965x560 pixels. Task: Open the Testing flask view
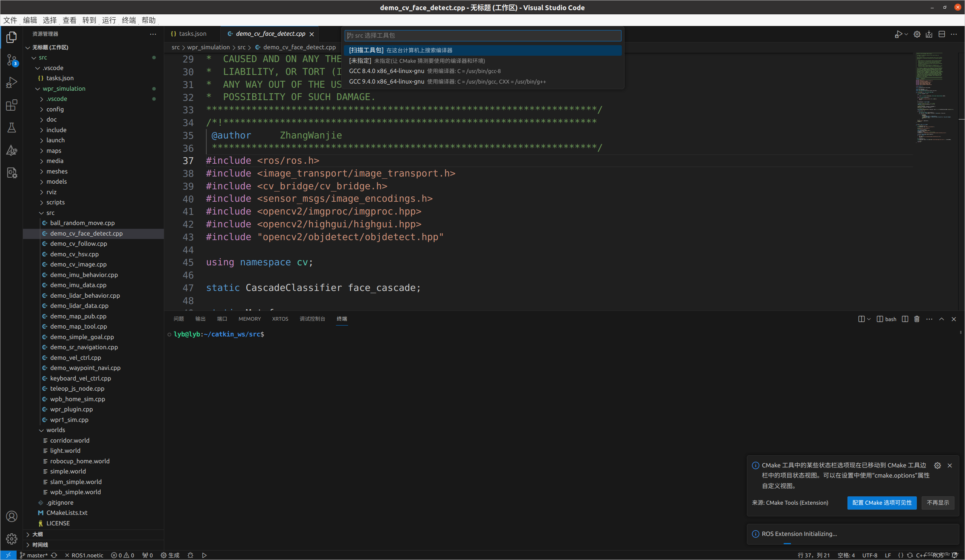[11, 127]
